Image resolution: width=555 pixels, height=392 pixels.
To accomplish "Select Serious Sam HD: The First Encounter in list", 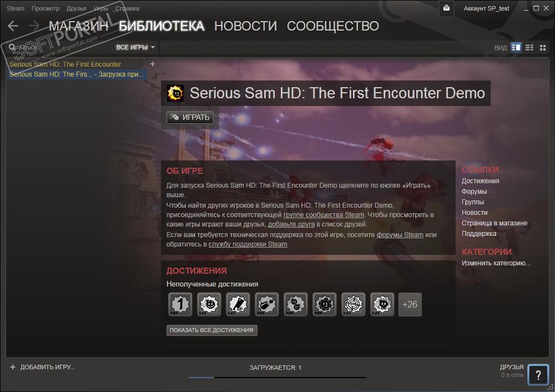I will coord(65,64).
